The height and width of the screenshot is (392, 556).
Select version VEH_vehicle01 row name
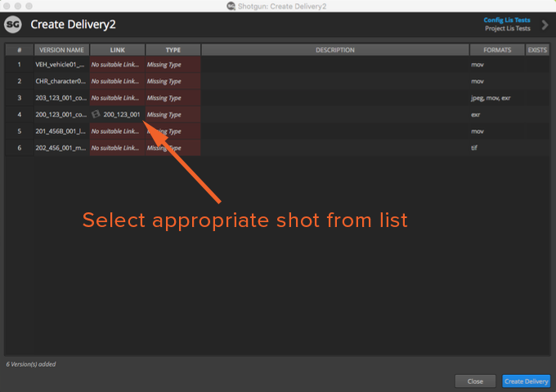[61, 65]
